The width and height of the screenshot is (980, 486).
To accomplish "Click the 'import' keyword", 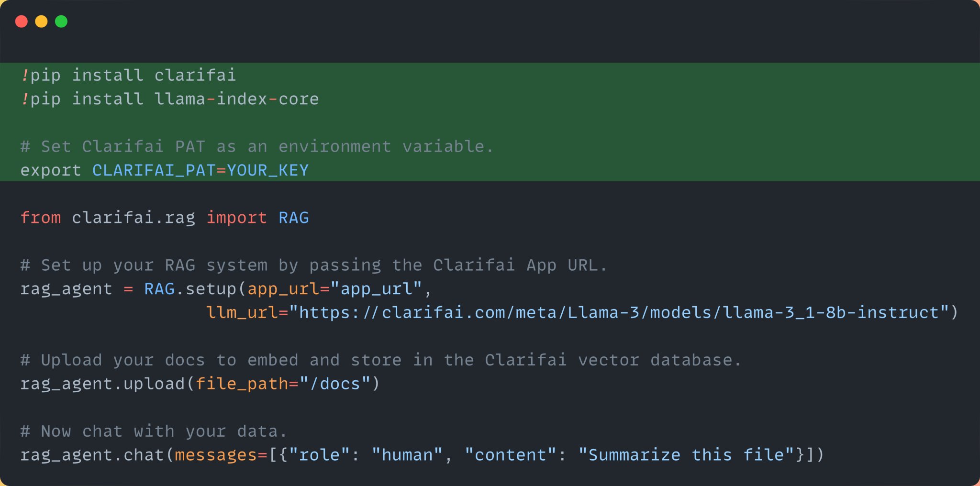I will pos(236,218).
